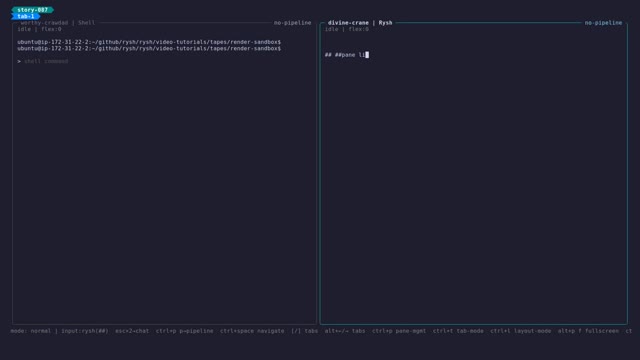
Task: Click 'ctrl+p pane-mgmt' hint
Action: coord(399,331)
